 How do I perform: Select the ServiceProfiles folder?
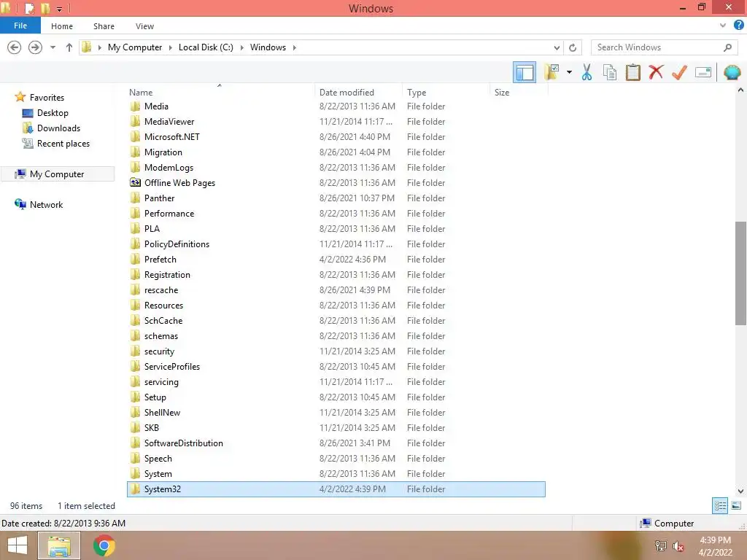[172, 367]
